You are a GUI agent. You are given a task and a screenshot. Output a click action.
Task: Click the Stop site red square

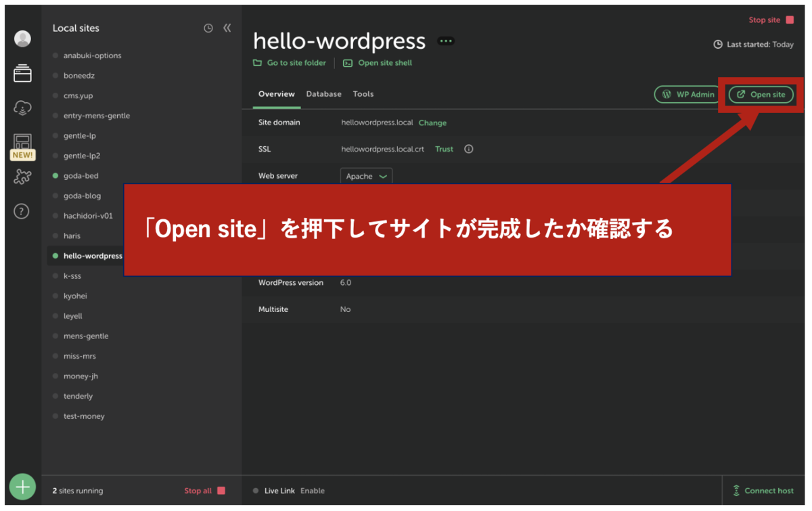click(x=790, y=20)
